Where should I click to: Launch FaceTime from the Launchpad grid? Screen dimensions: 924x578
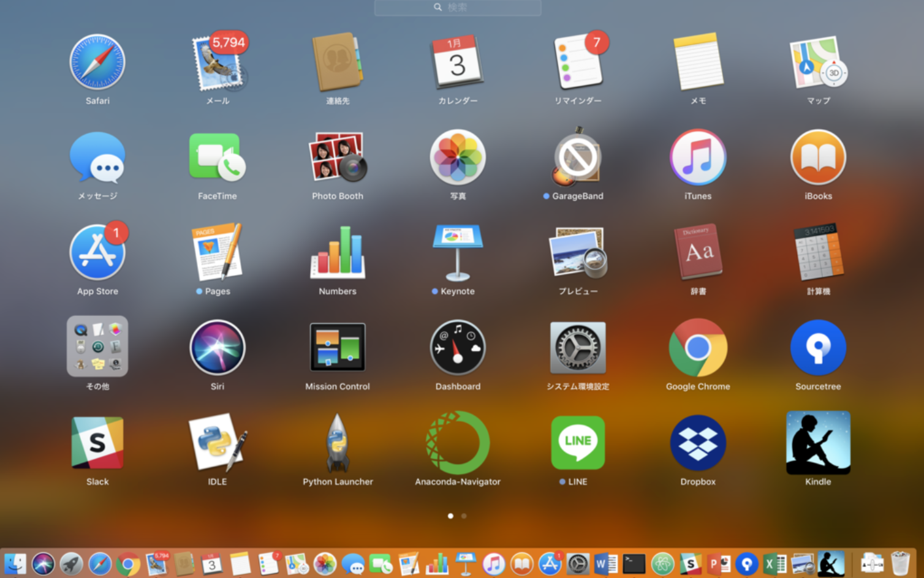[217, 158]
